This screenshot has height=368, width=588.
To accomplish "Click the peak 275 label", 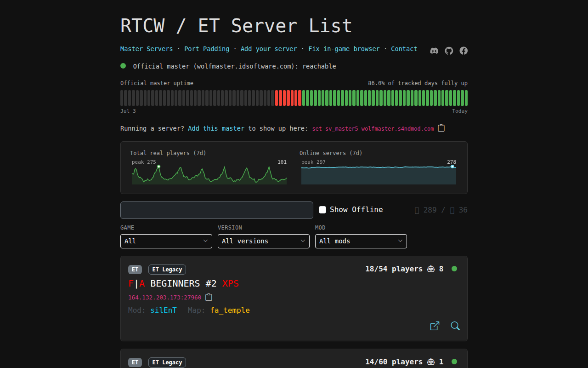I will click(x=144, y=162).
